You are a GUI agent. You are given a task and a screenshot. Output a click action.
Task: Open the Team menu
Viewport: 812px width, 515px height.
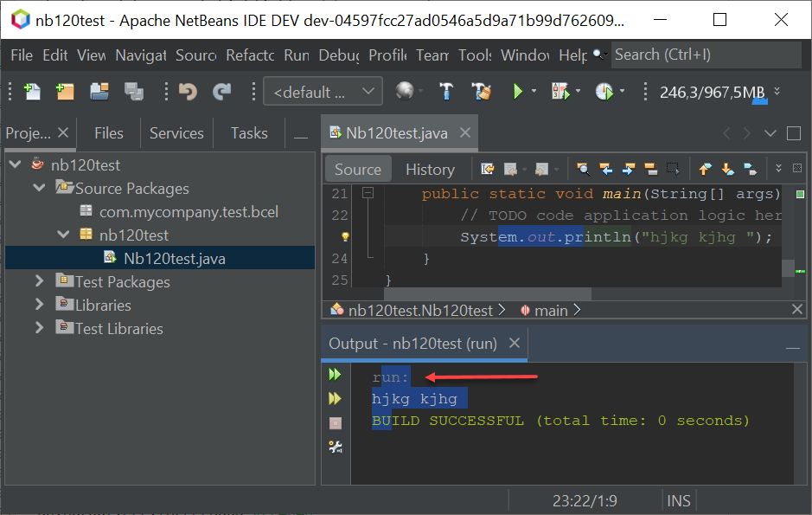pos(432,55)
